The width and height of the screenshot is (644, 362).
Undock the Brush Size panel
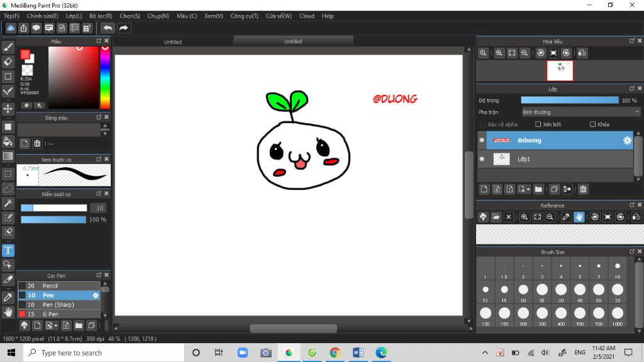[632, 251]
